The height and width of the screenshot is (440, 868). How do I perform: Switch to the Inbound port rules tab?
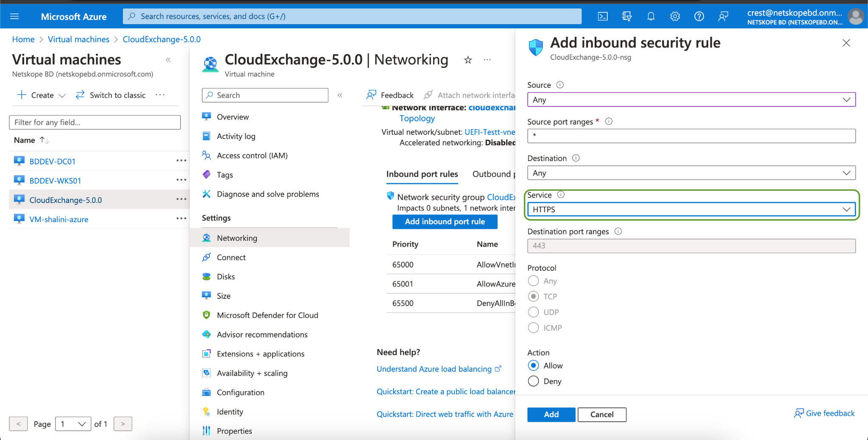coord(422,174)
